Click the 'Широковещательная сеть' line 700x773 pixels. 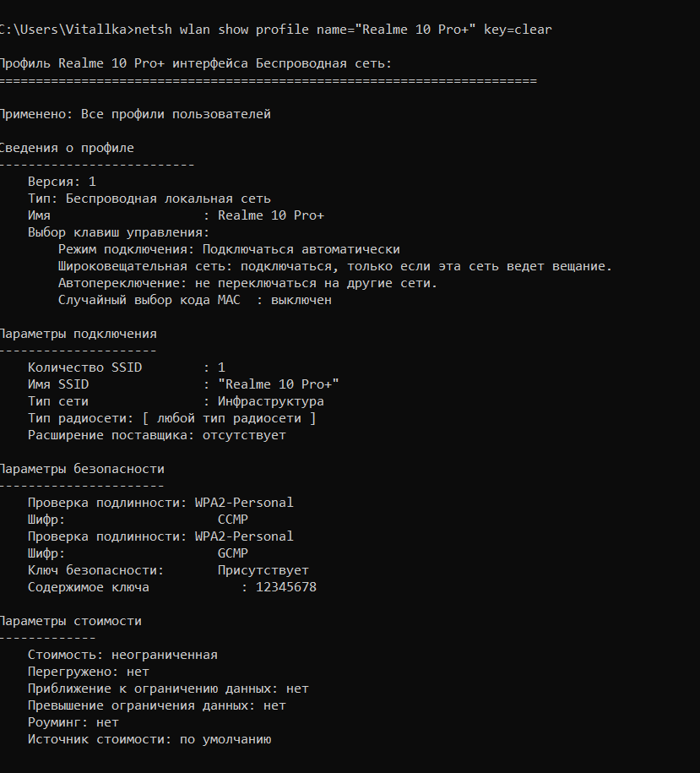click(335, 266)
